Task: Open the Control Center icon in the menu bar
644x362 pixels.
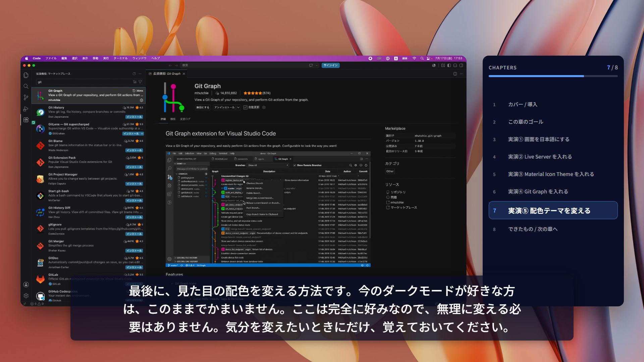Action: pos(429,58)
